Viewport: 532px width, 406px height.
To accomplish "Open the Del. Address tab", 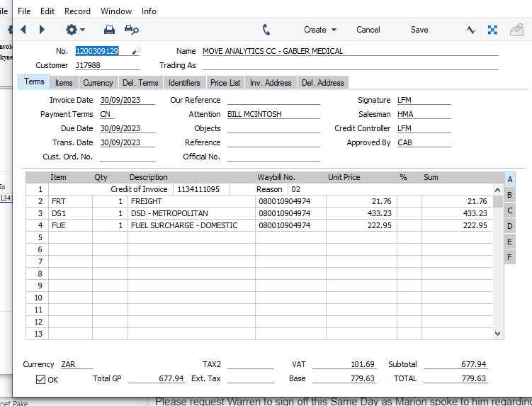I will click(322, 83).
